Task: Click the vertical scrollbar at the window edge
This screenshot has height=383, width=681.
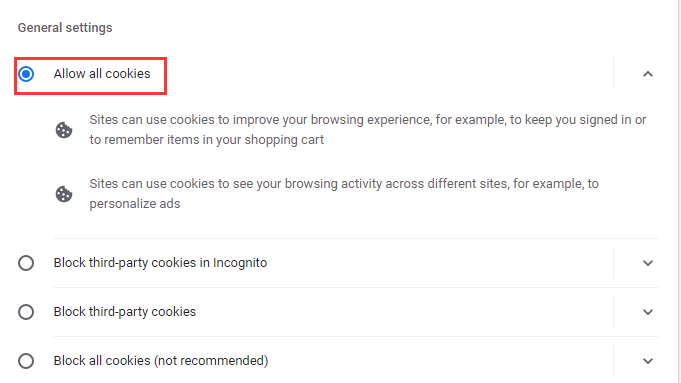Action: click(x=679, y=192)
